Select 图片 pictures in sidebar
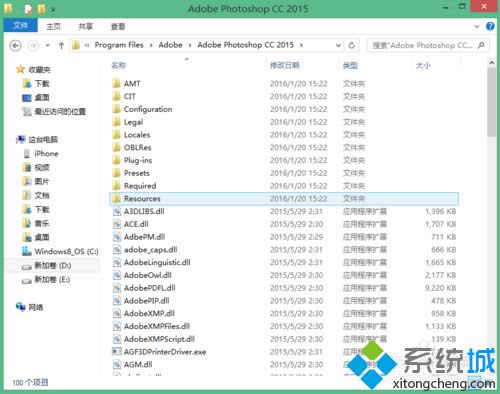Image resolution: width=500 pixels, height=394 pixels. click(42, 181)
